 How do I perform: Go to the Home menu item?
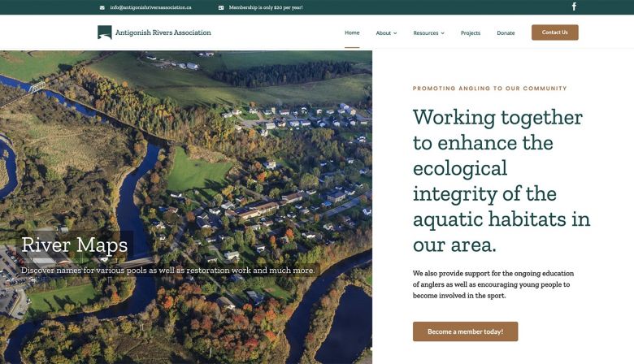(352, 32)
